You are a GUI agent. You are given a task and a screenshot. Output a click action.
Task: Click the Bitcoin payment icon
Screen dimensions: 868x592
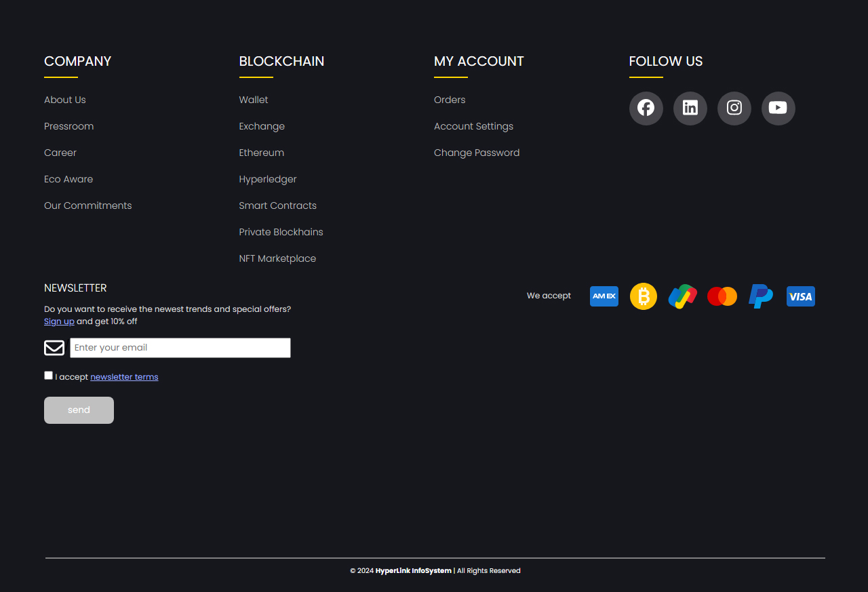[x=643, y=296]
